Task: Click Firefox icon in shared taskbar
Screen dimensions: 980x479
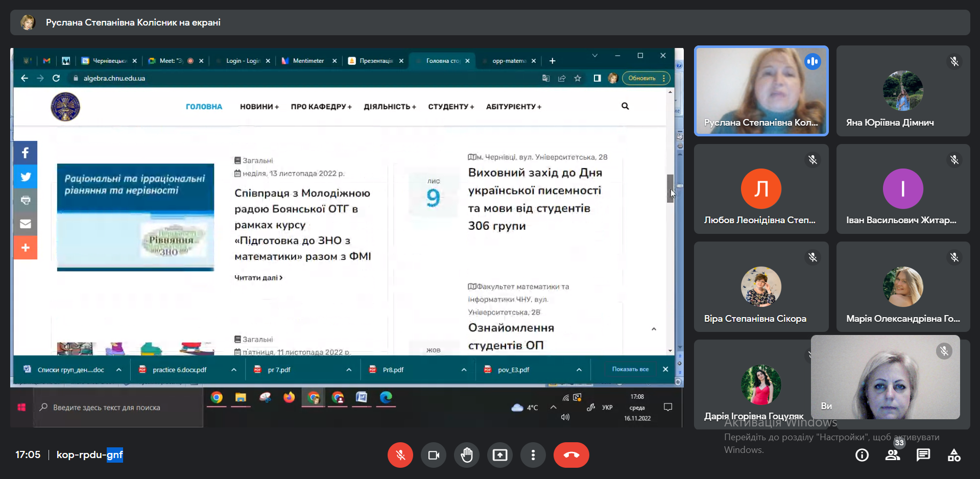Action: (x=289, y=397)
